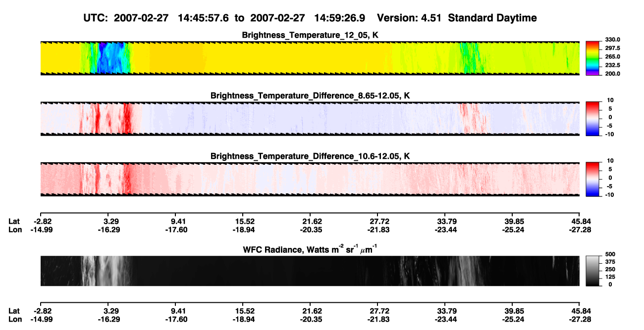Click latitude 33.79 on the lower axis
This screenshot has width=644, height=330.
[x=447, y=311]
